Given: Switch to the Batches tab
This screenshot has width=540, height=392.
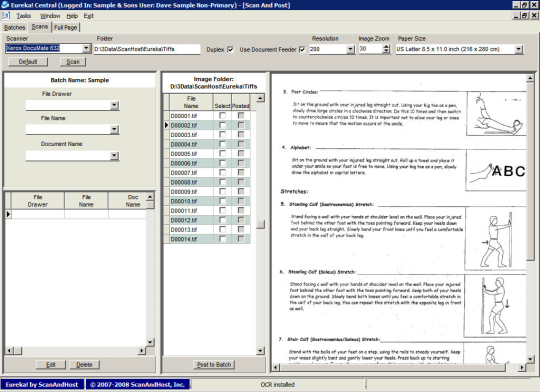Looking at the screenshot, I should tap(14, 27).
